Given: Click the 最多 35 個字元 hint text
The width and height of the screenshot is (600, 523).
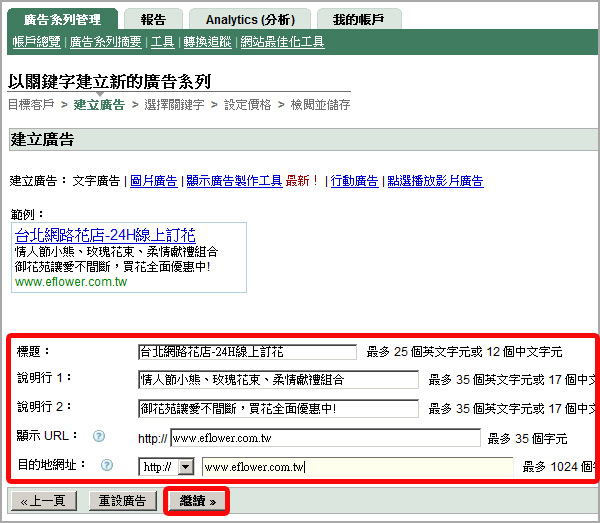Looking at the screenshot, I should click(x=527, y=438).
